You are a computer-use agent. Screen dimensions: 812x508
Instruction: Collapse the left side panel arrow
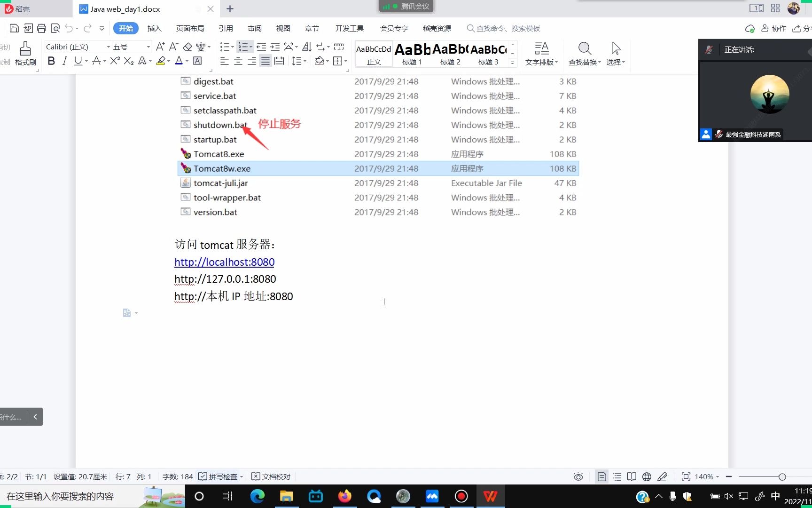[x=35, y=417]
